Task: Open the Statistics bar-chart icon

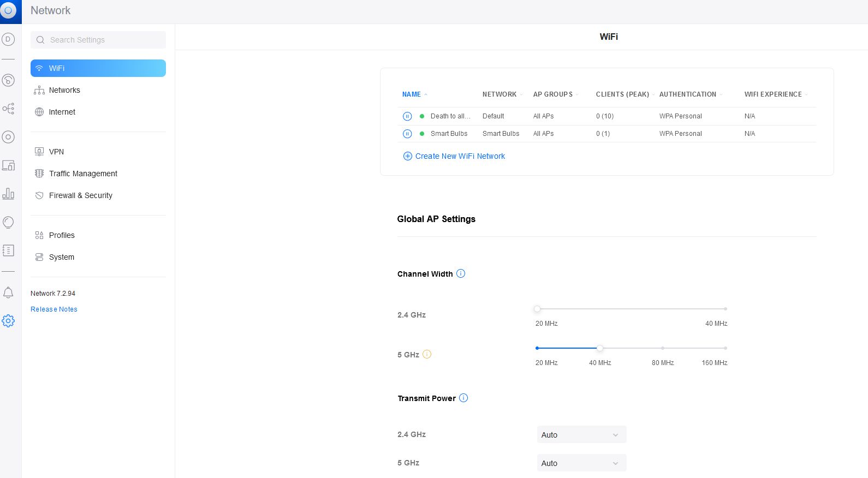Action: [x=8, y=194]
